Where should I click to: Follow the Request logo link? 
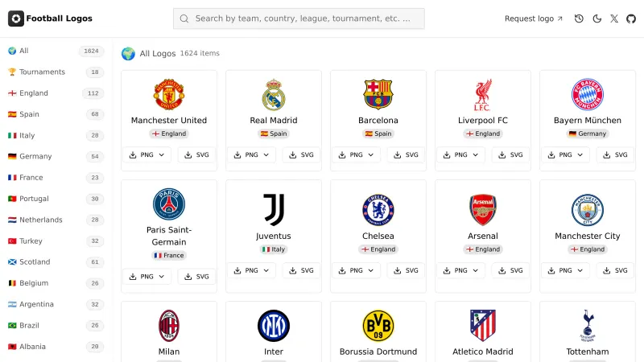click(x=534, y=19)
